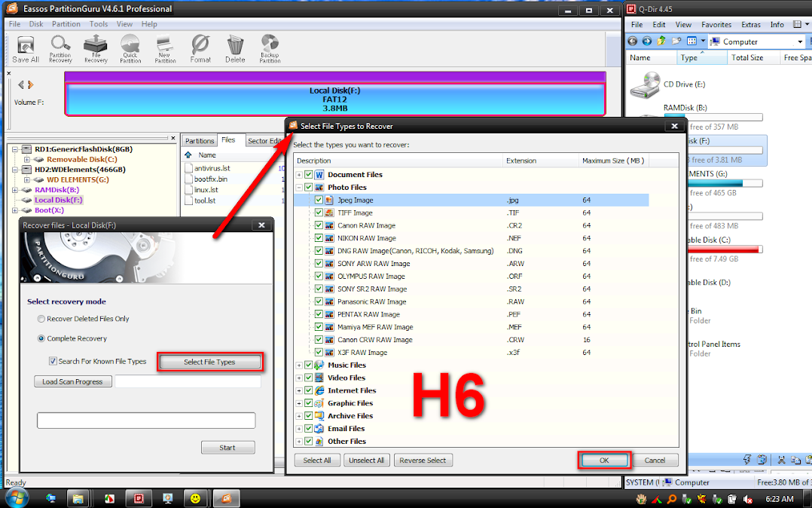This screenshot has width=812, height=508.
Task: Expand the Document Files category
Action: point(299,175)
